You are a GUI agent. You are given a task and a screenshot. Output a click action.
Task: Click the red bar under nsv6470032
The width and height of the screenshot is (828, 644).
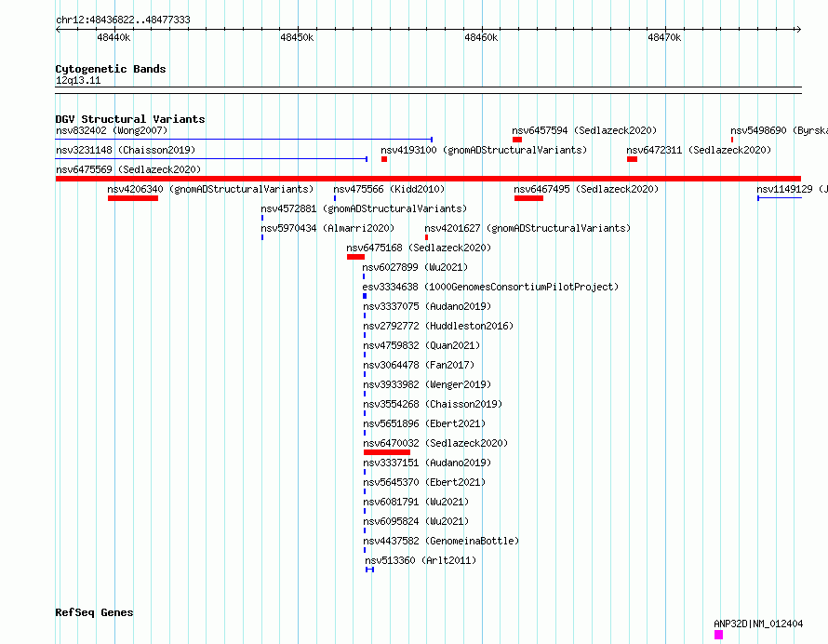[x=387, y=452]
